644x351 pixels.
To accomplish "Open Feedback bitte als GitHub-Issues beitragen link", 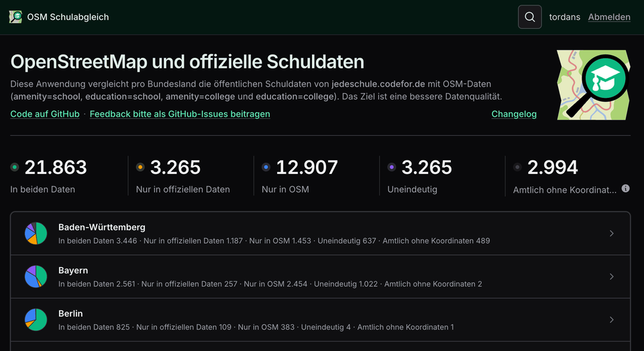I will (x=180, y=114).
